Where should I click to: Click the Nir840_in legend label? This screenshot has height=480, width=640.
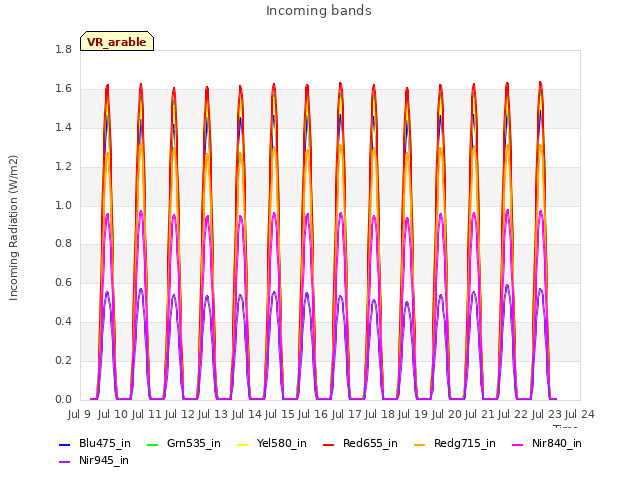pos(557,443)
